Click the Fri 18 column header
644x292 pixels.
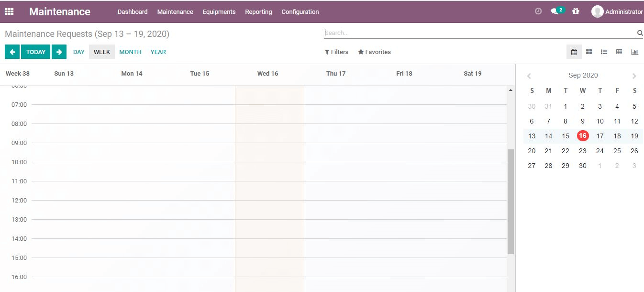[404, 73]
